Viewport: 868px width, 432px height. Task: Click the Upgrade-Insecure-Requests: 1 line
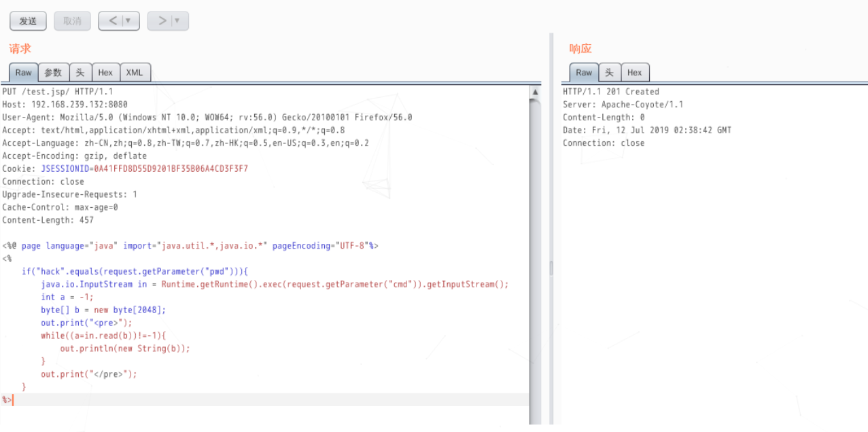[69, 195]
